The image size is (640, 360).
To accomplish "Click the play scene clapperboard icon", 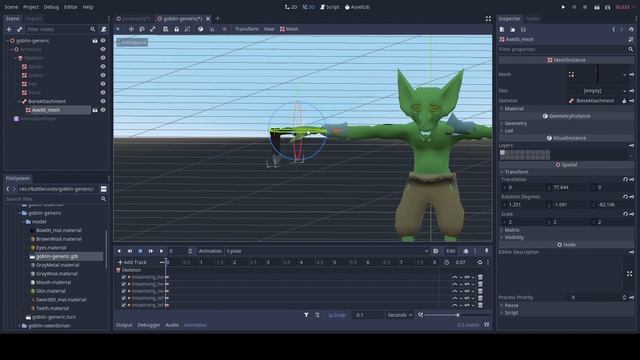I will pyautogui.click(x=597, y=7).
